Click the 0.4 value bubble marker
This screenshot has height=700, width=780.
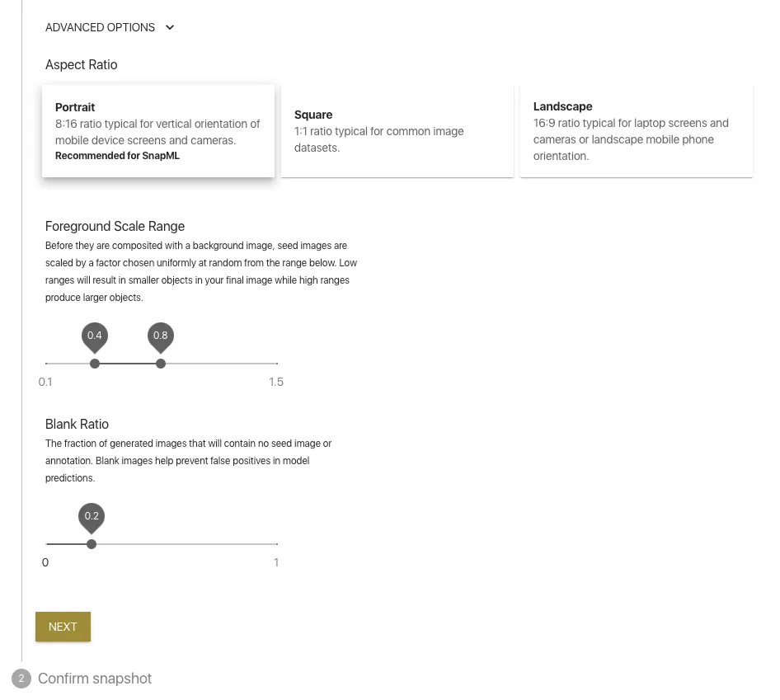point(95,337)
